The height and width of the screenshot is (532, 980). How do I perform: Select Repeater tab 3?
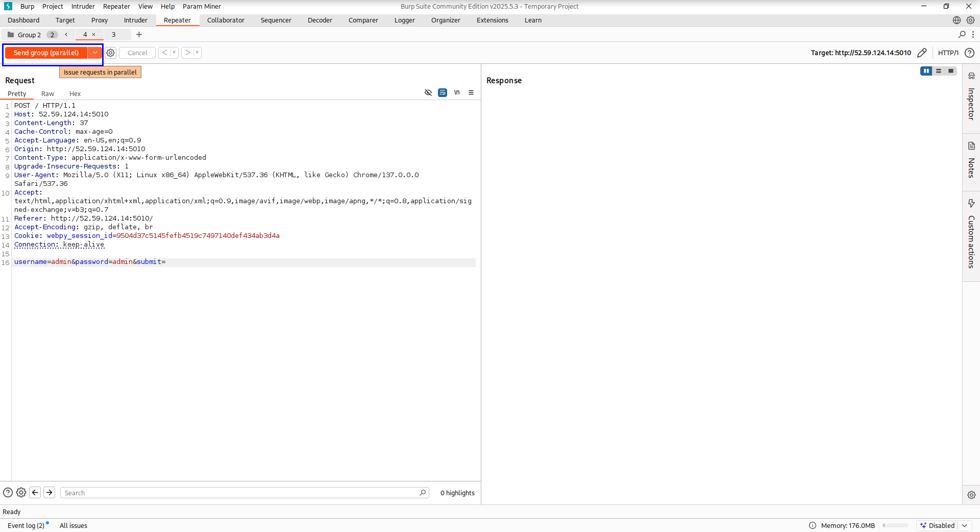(114, 35)
